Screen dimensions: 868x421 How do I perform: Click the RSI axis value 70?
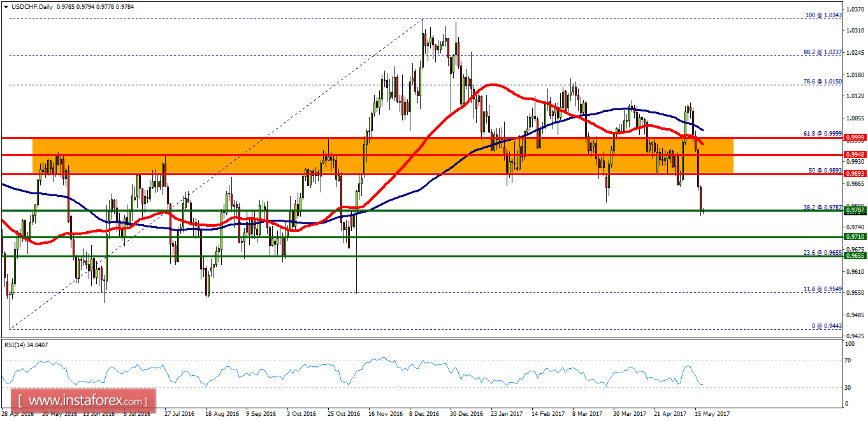coord(849,360)
